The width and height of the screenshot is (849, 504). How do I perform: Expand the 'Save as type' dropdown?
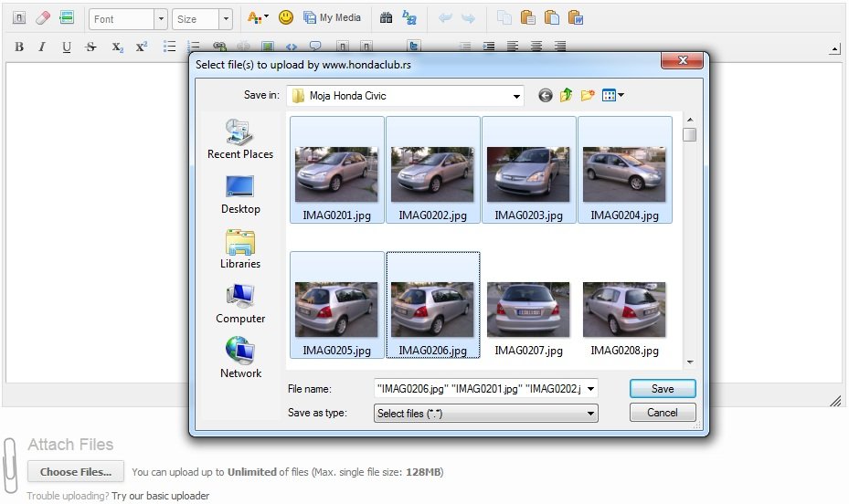pyautogui.click(x=591, y=414)
